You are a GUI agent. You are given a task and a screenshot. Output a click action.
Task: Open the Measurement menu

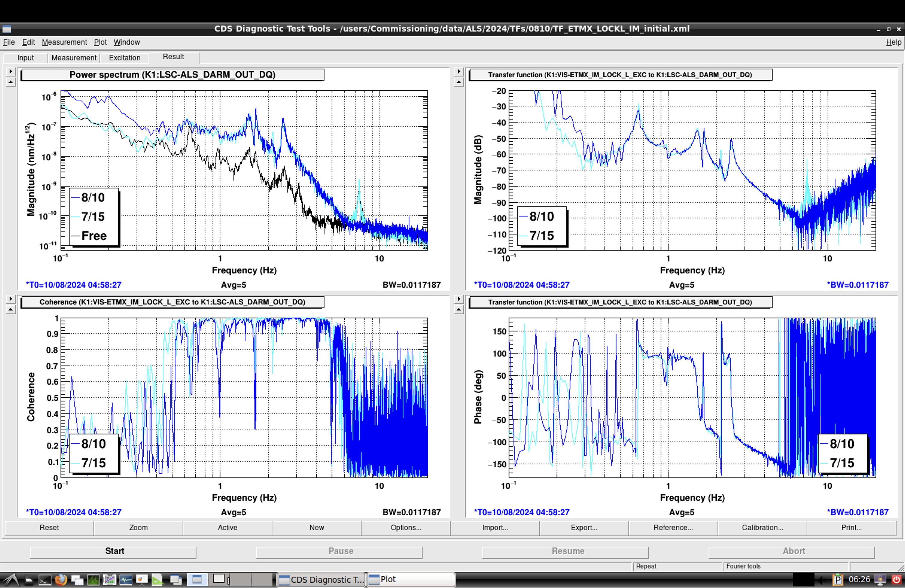(x=64, y=42)
